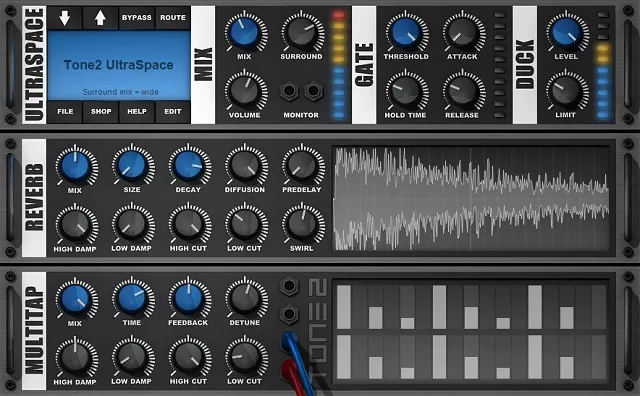640x396 pixels.
Task: Click the Reverb DECAY knob
Action: coord(189,165)
